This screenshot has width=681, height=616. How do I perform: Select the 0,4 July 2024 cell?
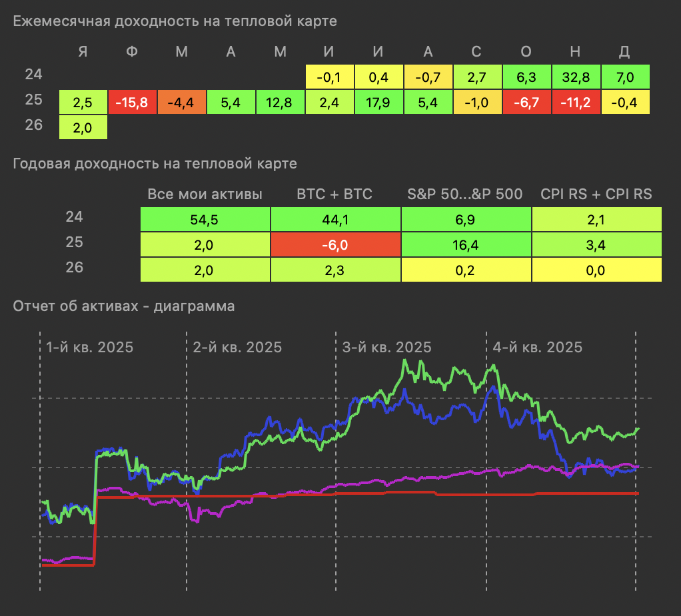(378, 77)
